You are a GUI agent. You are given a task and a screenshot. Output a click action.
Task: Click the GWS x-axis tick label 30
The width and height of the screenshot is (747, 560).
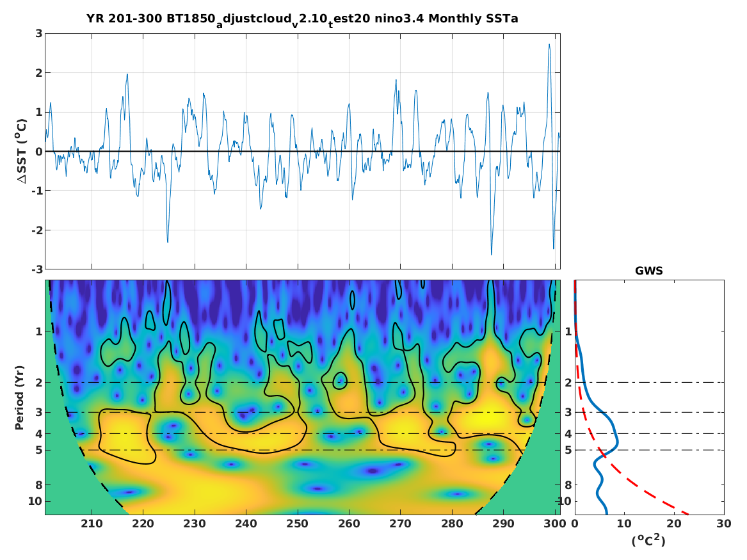pos(724,524)
